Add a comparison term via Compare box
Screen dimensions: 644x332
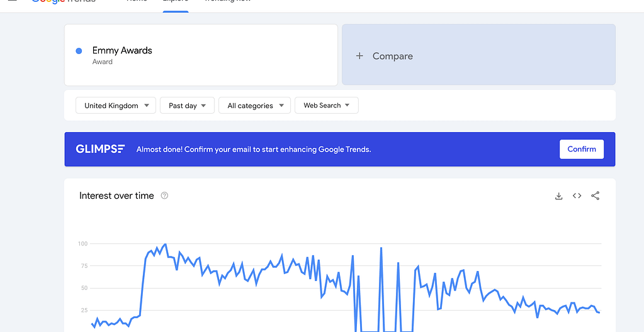(478, 55)
